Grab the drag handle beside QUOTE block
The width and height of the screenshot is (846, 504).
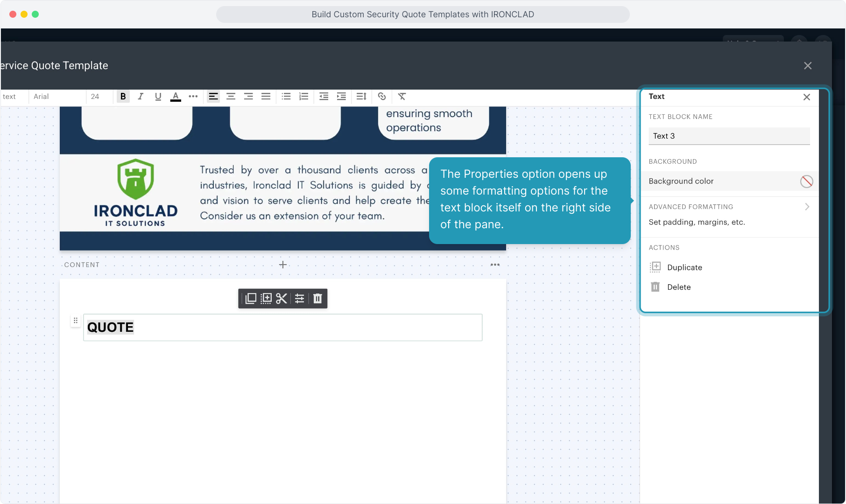pyautogui.click(x=76, y=321)
